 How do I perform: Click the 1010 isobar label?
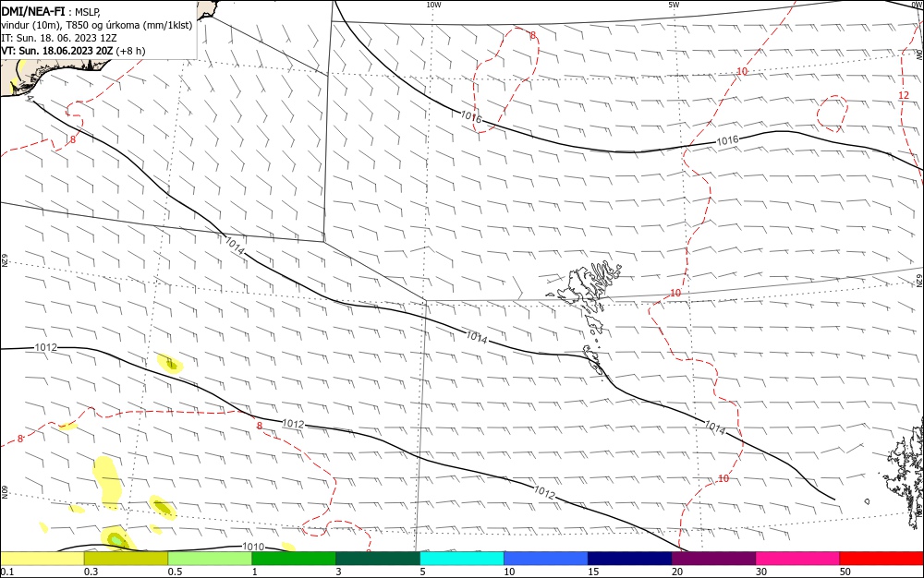[x=253, y=547]
